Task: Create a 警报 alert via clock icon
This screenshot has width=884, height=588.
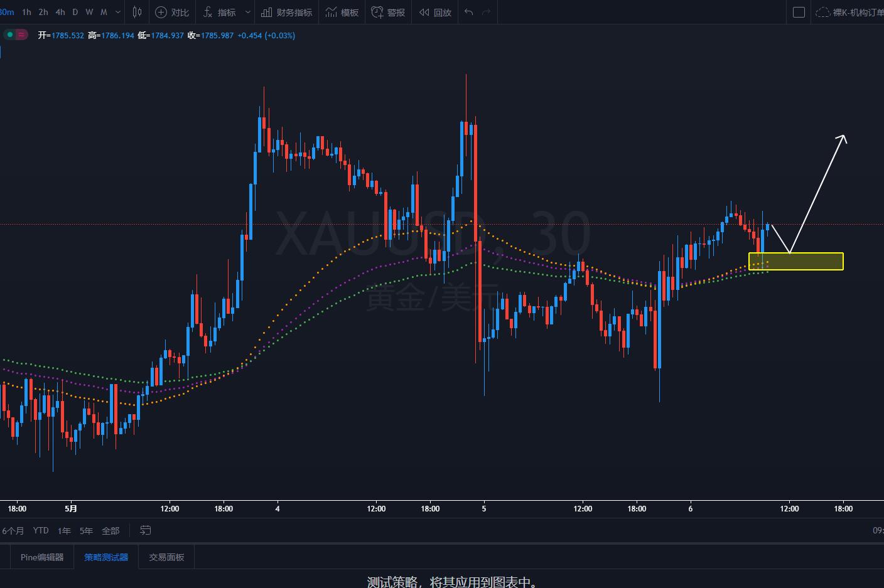Action: pyautogui.click(x=377, y=12)
